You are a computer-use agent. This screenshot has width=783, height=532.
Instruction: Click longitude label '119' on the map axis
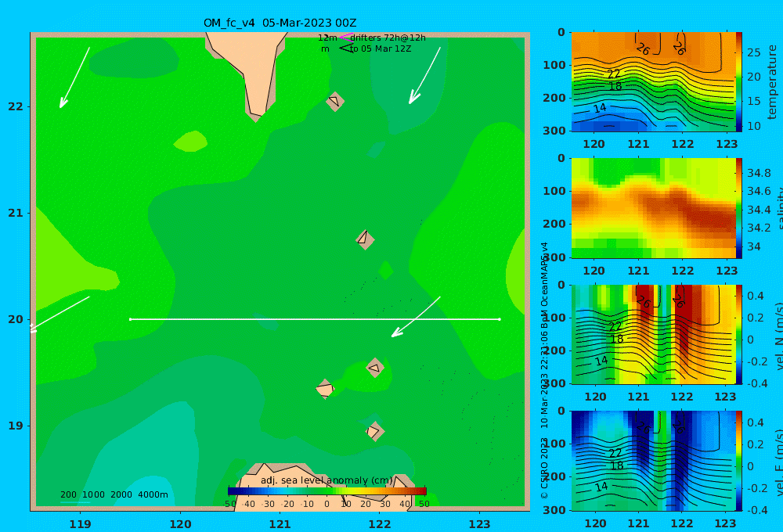pos(81,524)
